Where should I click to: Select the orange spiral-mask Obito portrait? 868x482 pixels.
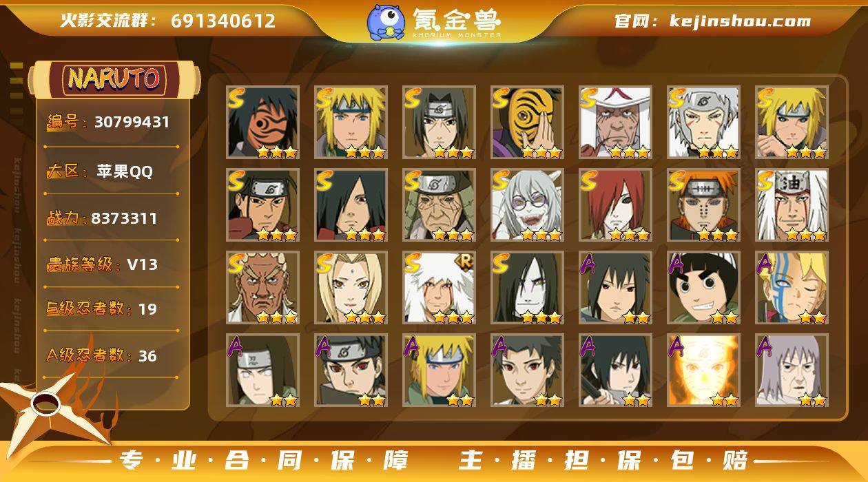[527, 123]
